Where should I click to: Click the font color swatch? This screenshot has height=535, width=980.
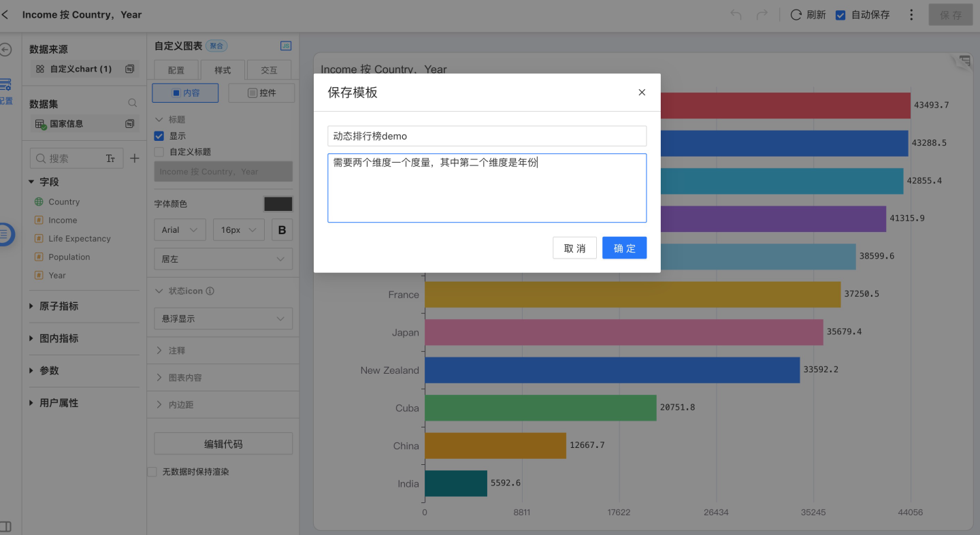pos(278,204)
